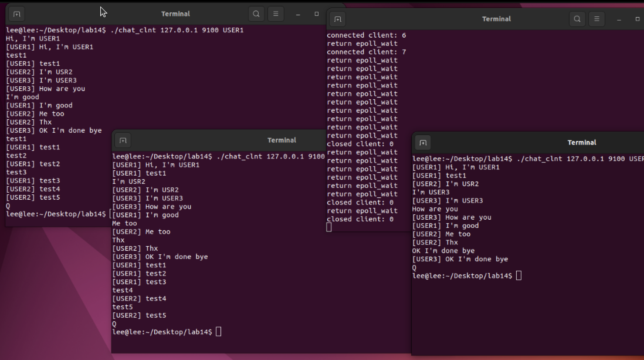Open hamburger menu in USER1 terminal window

[x=276, y=14]
